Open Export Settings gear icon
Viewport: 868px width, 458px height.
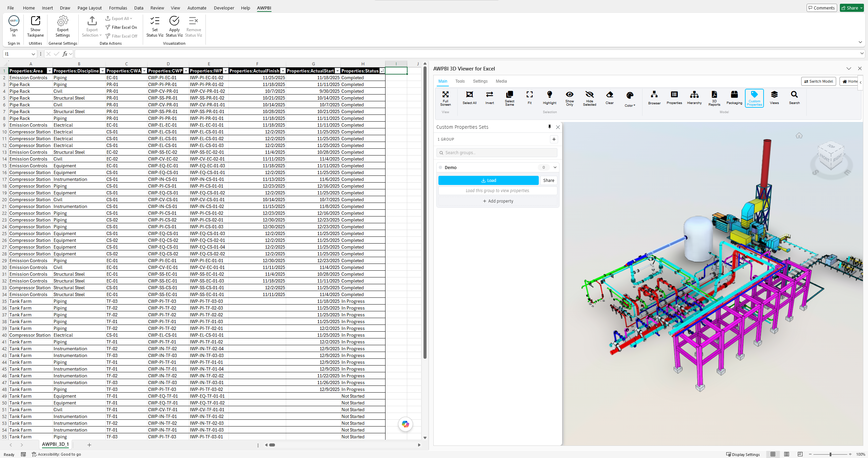(62, 21)
